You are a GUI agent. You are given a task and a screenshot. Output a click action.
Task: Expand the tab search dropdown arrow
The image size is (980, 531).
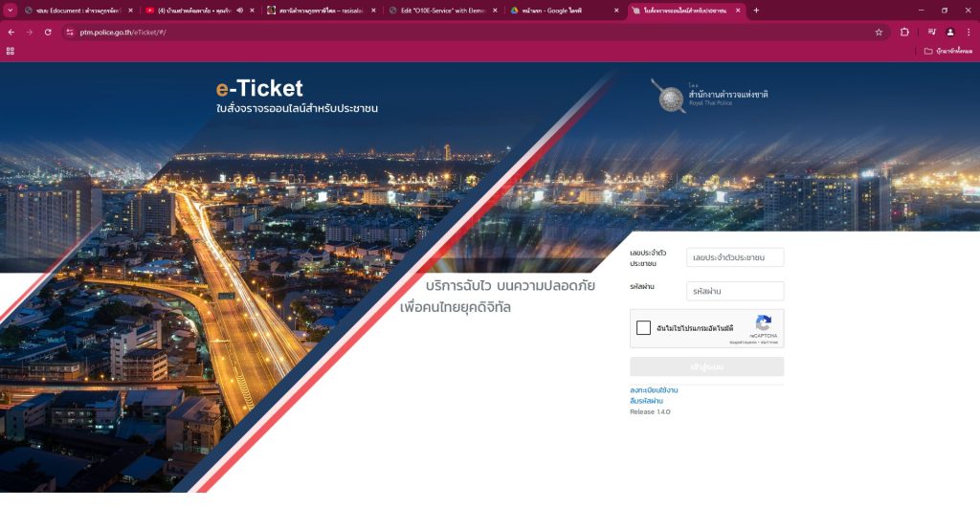10,11
